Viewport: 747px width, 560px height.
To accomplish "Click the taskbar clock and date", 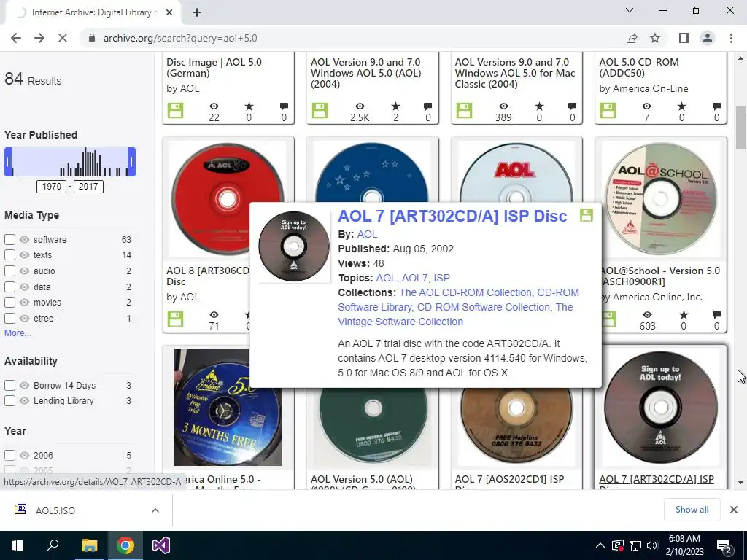I will (x=684, y=545).
